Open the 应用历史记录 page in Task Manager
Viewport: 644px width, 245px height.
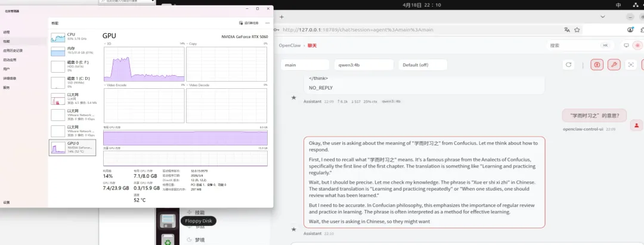(13, 51)
